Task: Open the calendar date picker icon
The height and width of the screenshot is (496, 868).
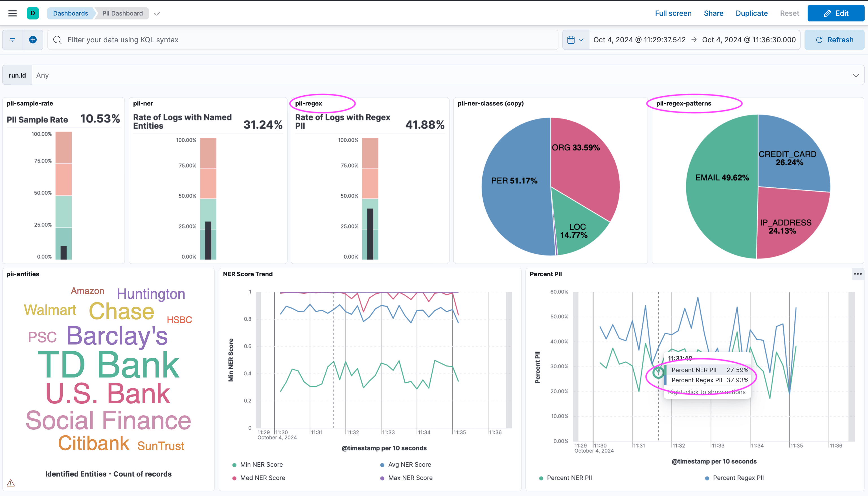Action: coord(572,39)
